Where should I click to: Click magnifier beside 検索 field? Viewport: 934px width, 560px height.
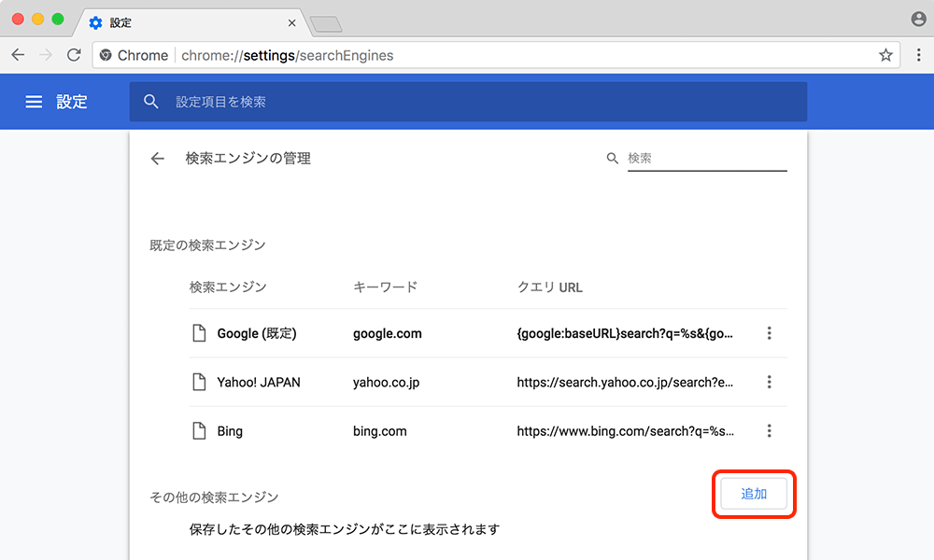click(613, 159)
